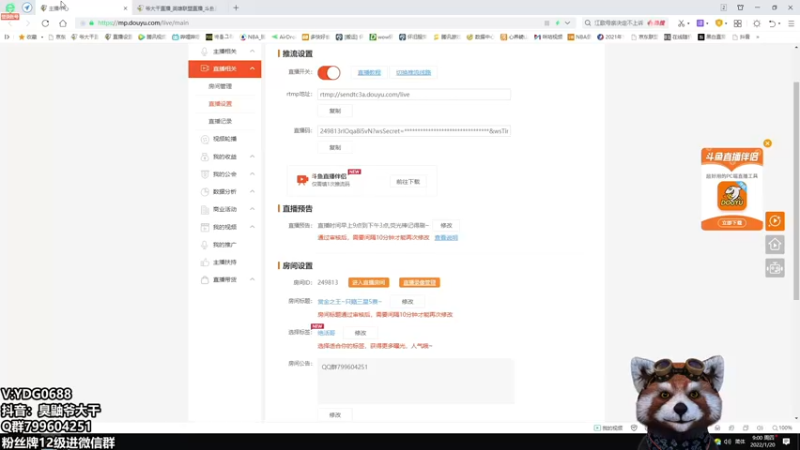Click the gray home floating button
The image size is (800, 450).
tap(775, 245)
